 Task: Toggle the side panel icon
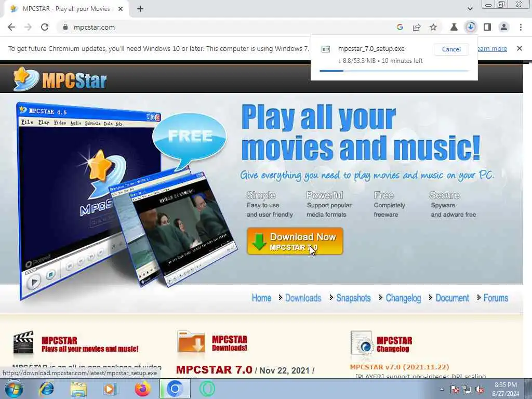487,27
